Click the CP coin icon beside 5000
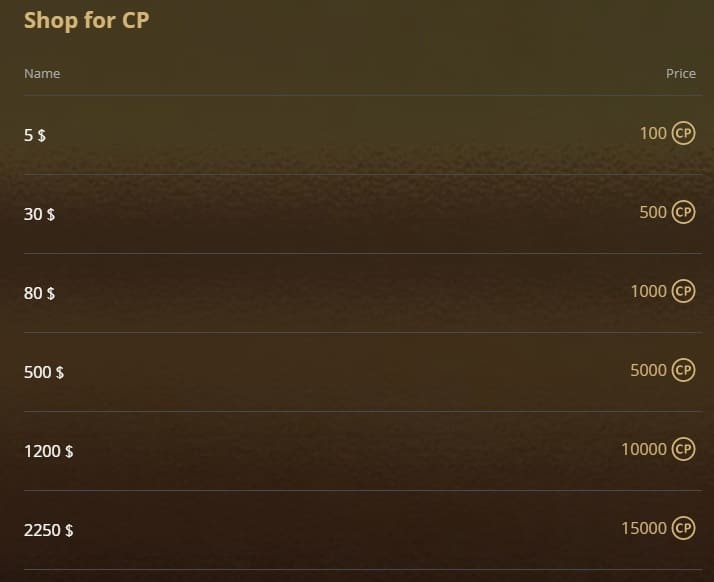The image size is (714, 582). (x=683, y=370)
